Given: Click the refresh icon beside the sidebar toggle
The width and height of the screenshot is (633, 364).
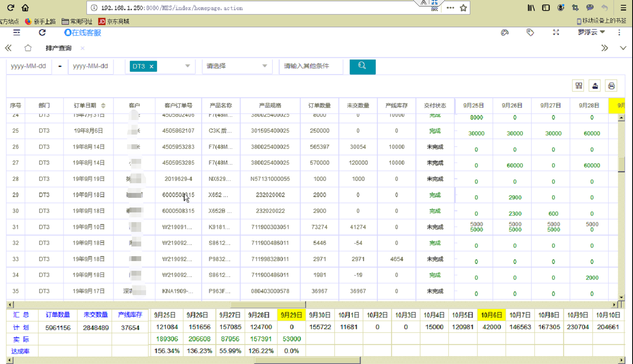Looking at the screenshot, I should coord(42,32).
